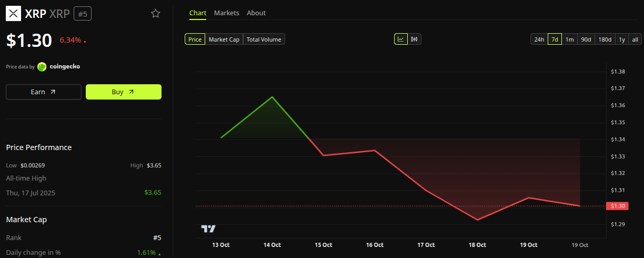Click the Buy button
This screenshot has width=644, height=258.
tap(124, 92)
